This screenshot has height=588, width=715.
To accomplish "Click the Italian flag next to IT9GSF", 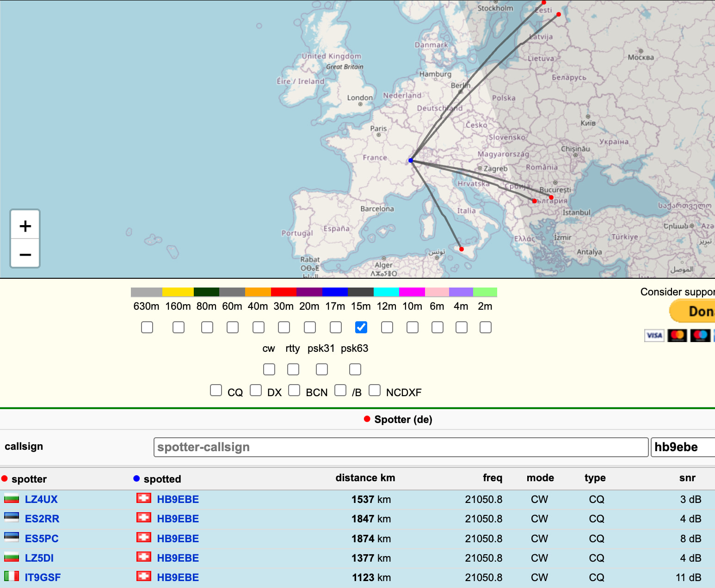I will [12, 576].
